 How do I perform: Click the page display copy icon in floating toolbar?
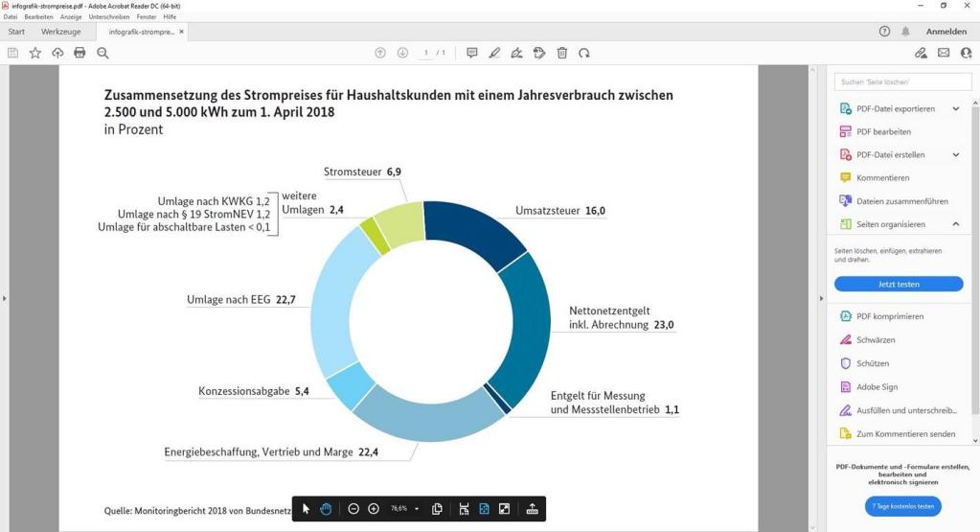437,509
